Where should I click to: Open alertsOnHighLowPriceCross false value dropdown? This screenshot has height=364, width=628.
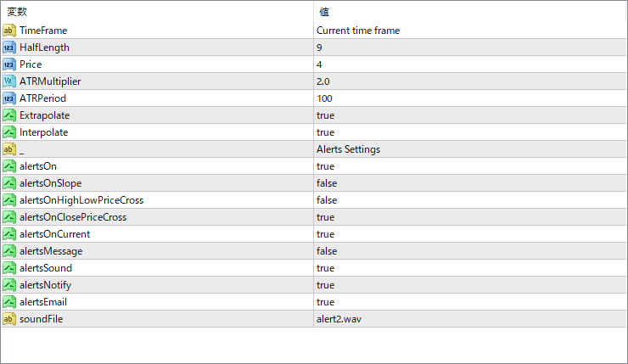click(470, 200)
